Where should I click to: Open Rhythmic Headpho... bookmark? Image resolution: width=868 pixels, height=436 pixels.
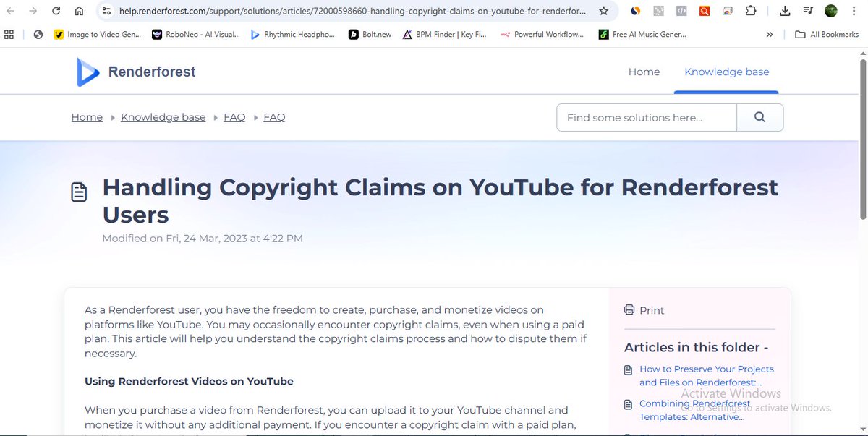click(x=292, y=34)
